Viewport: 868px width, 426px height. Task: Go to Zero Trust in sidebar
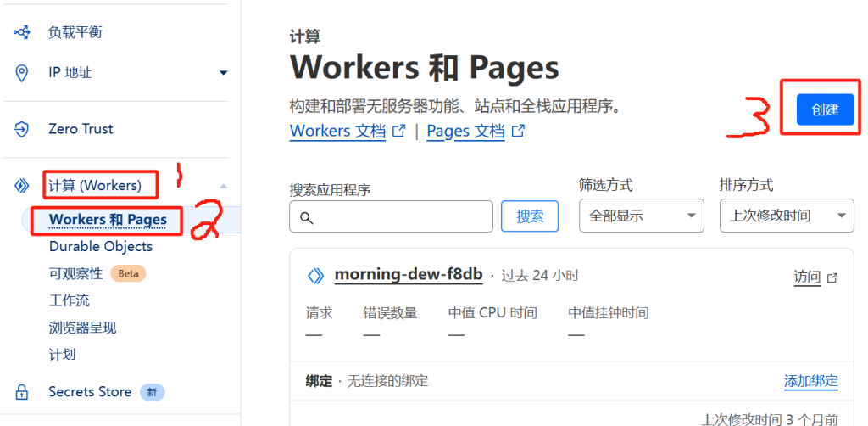click(81, 129)
